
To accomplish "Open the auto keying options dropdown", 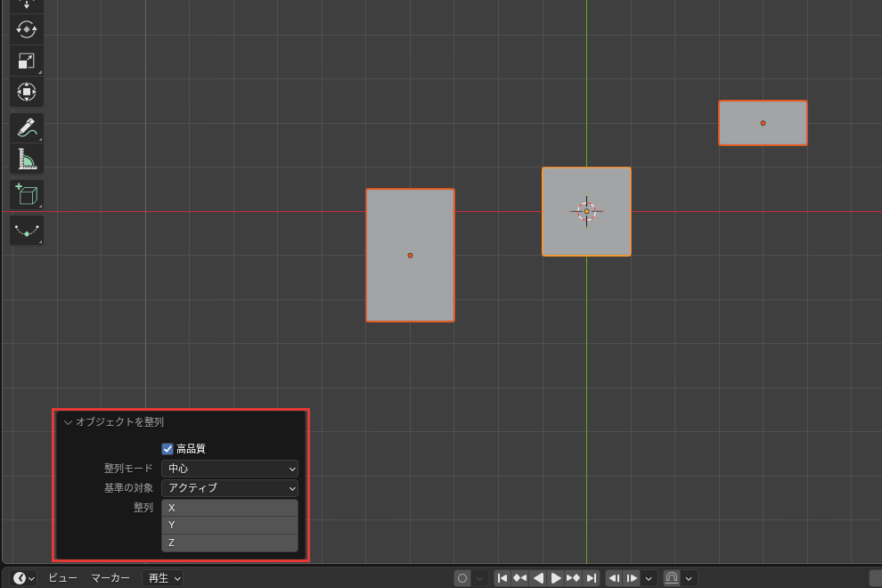I will 479,578.
